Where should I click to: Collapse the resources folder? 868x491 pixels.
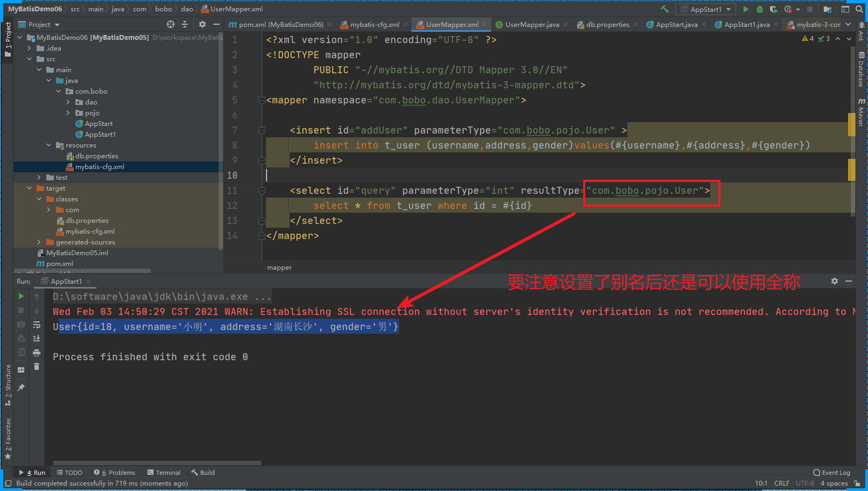pyautogui.click(x=48, y=145)
